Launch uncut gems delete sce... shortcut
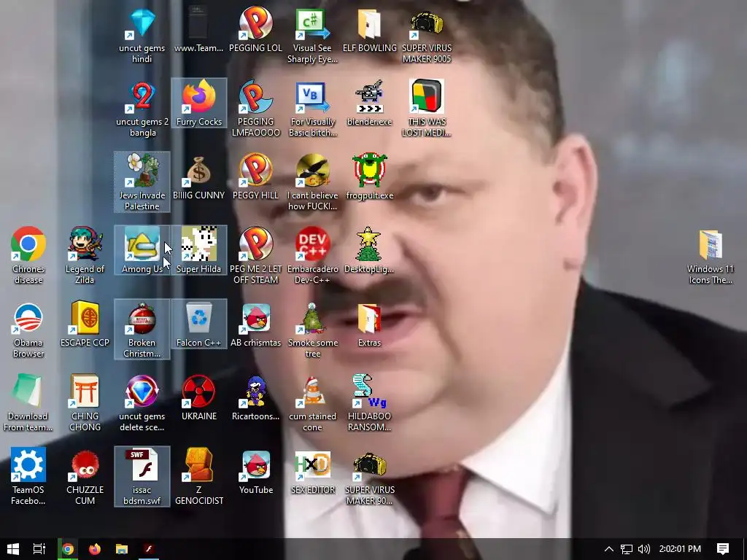 [142, 403]
